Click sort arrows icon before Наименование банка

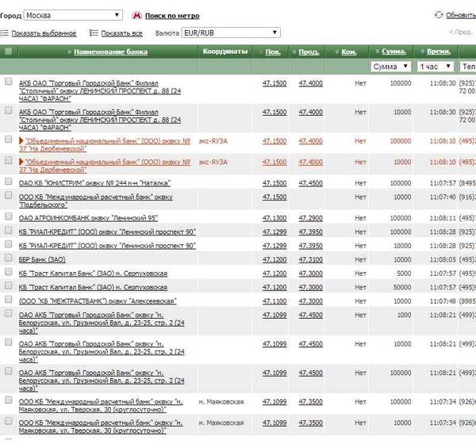point(70,52)
